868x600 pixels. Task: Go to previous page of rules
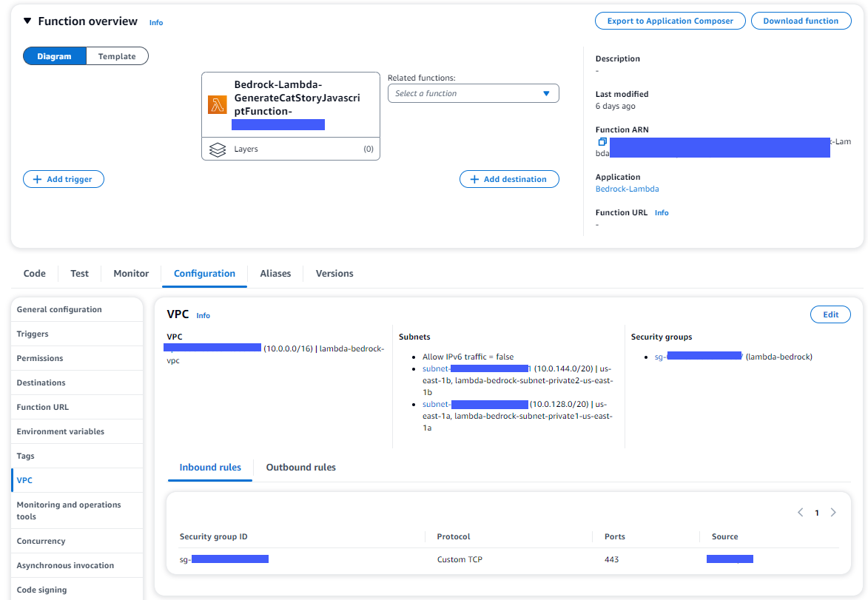click(x=800, y=513)
